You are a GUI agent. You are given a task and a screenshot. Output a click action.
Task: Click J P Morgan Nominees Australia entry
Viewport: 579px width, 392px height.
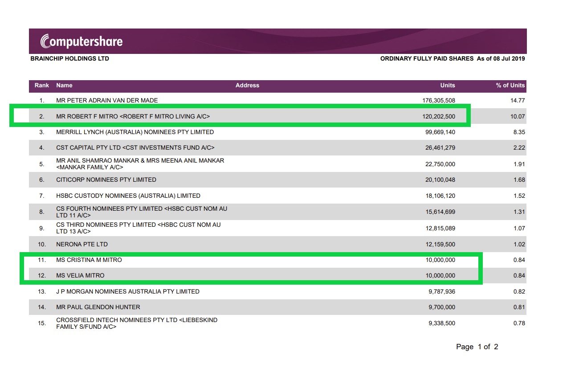[128, 291]
